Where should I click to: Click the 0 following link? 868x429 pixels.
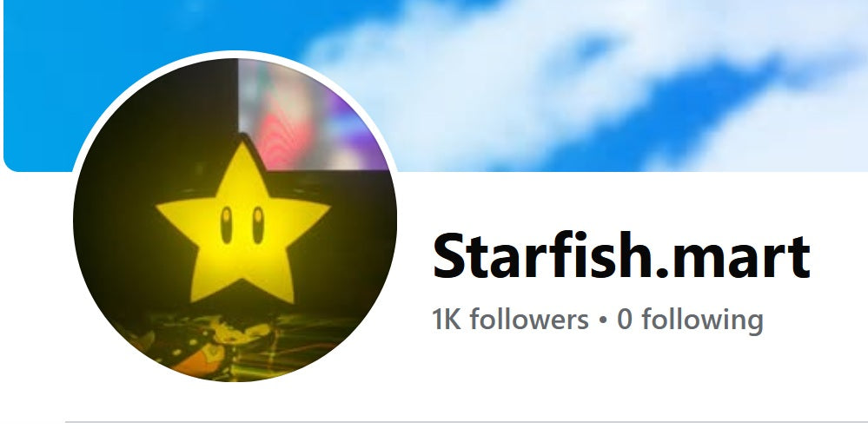point(690,321)
